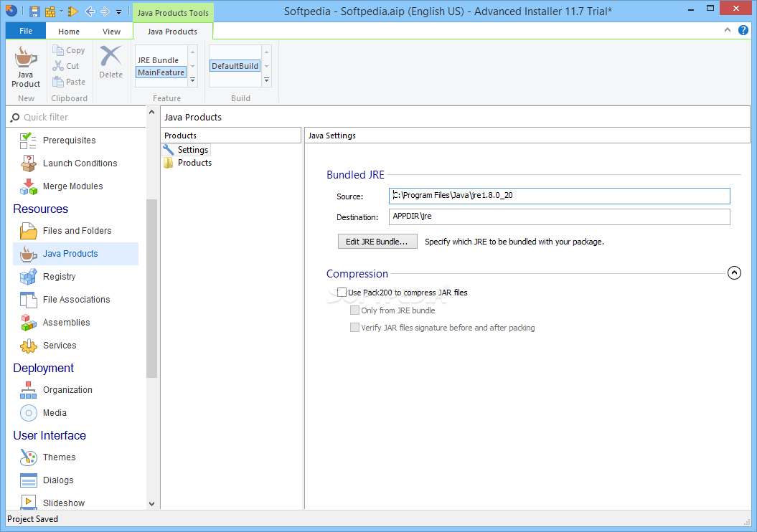Collapse the Compression section
The height and width of the screenshot is (532, 757).
(x=734, y=273)
